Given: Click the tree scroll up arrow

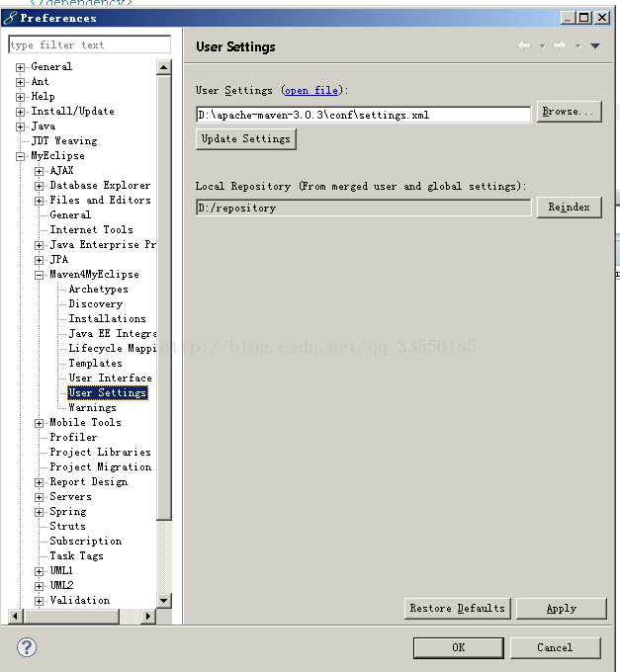Looking at the screenshot, I should 164,67.
